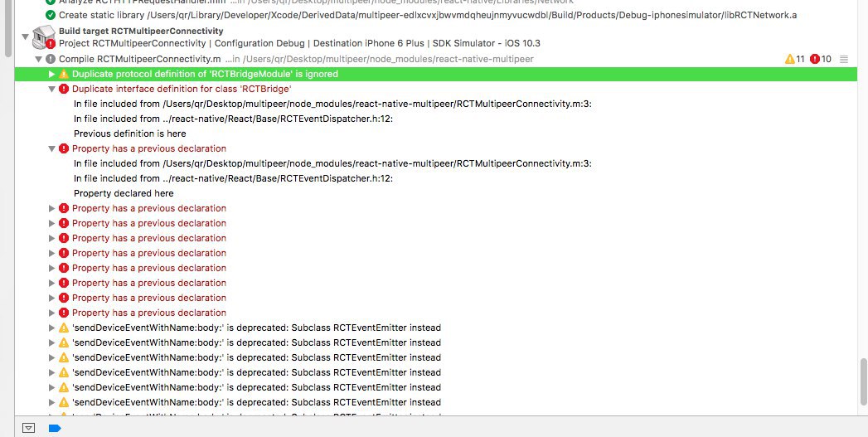Screen dimensions: 868x437
Task: Open the full transcript lines icon for the compile step
Action: click(844, 59)
